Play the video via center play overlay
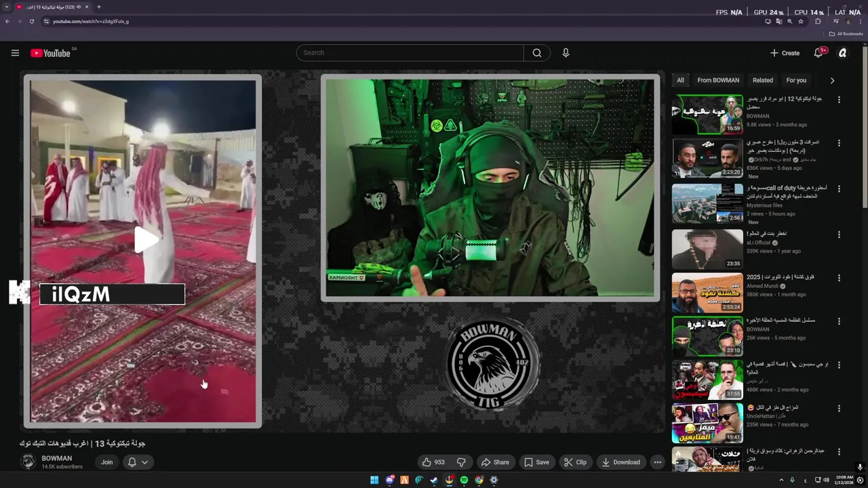Image resolution: width=868 pixels, height=488 pixels. 145,239
